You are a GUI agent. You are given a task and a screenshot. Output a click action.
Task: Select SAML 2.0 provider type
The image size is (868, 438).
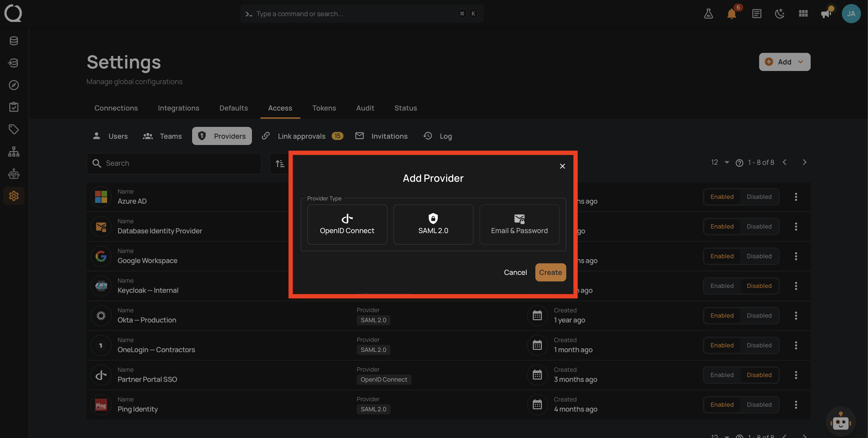[x=433, y=224]
